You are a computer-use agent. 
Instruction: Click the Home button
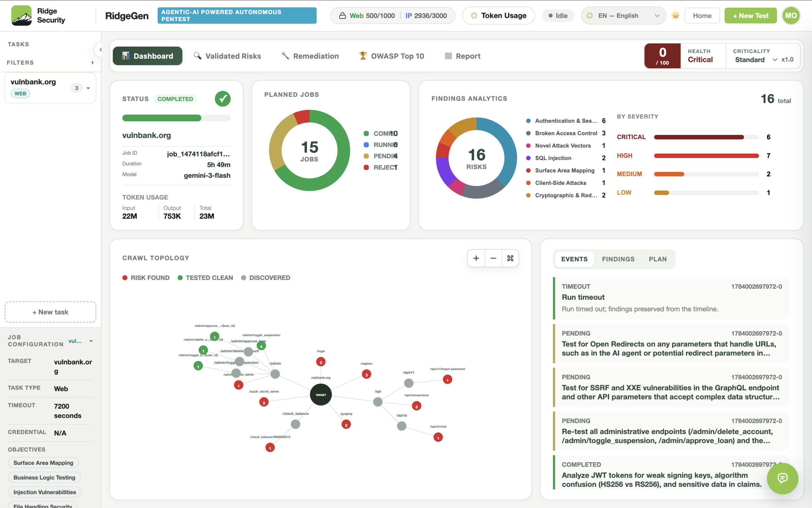[x=702, y=16]
